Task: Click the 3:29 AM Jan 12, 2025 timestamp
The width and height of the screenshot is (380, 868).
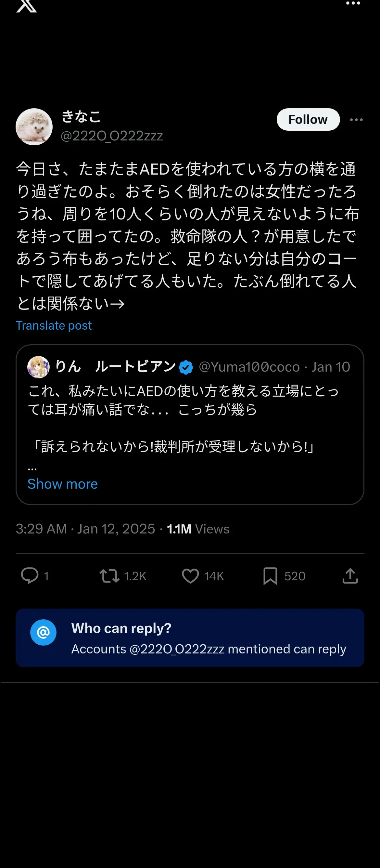Action: tap(85, 529)
